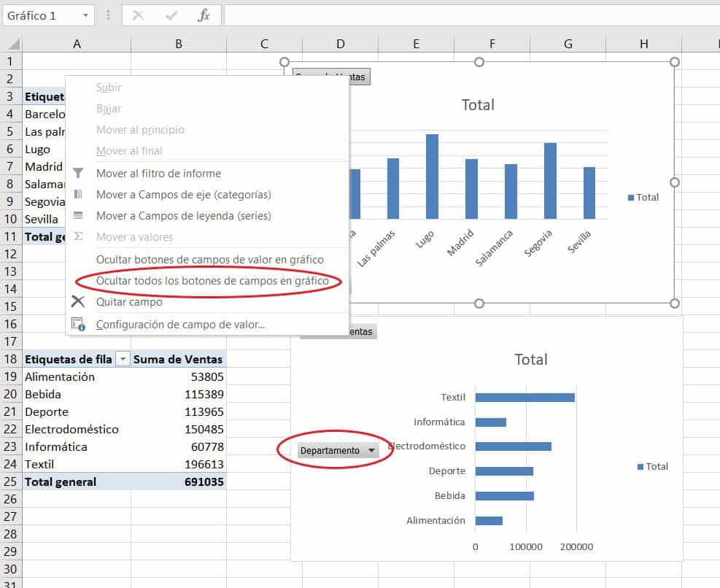The image size is (720, 588).
Task: Click the top-right chart resize handle
Action: (675, 62)
